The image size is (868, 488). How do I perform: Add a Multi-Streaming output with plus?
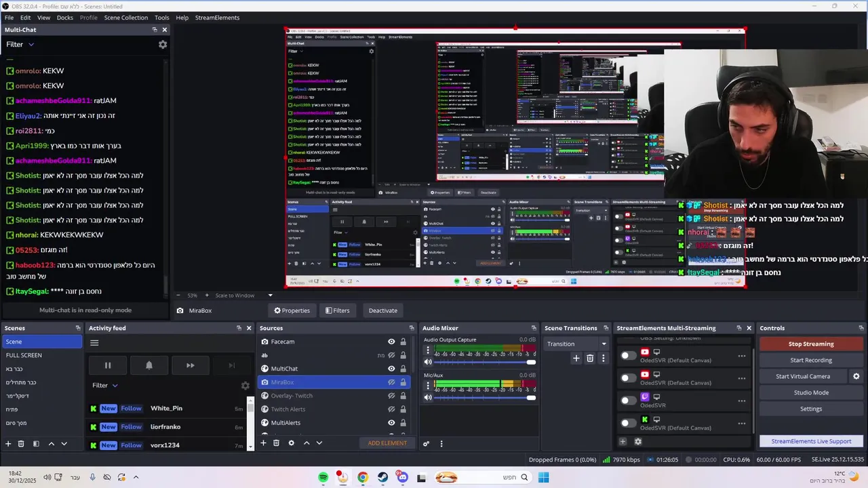click(623, 442)
